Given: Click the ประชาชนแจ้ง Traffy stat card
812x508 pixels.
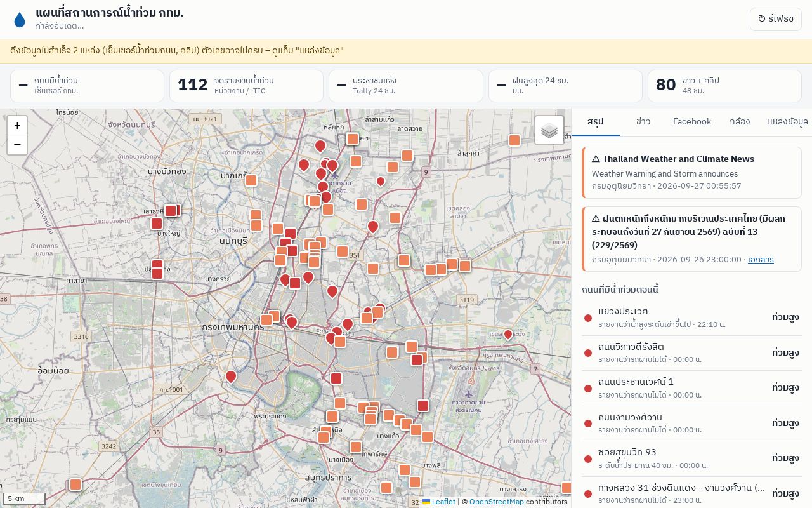Looking at the screenshot, I should click(x=405, y=86).
